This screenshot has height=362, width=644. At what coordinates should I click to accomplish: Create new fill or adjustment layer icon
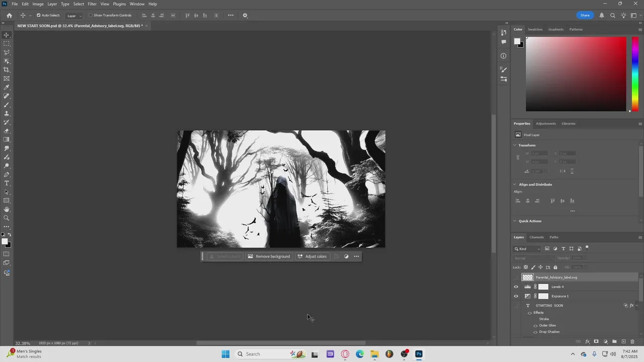[x=605, y=341]
